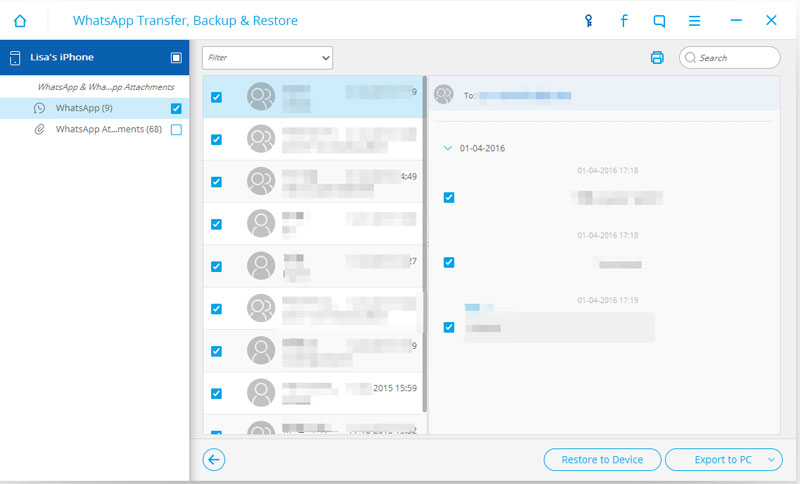Viewport: 800px width, 484px height.
Task: Select the Lisa's iPhone device header
Action: pos(94,58)
